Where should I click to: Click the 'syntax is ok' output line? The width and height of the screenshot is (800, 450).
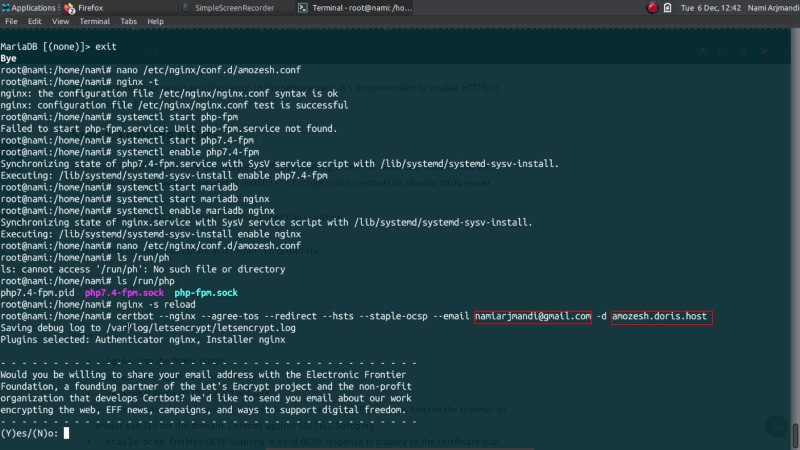pyautogui.click(x=169, y=93)
